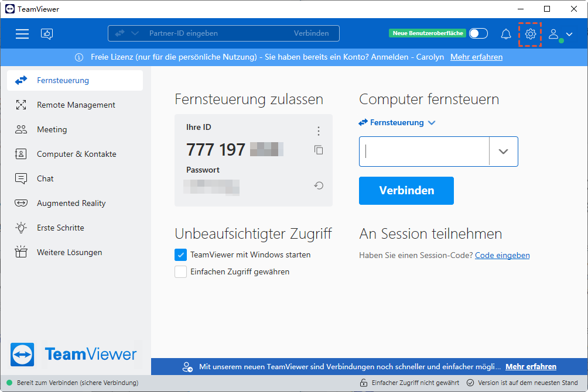Screen dimensions: 588x392
Task: Open the three-dot menu beside Ihre ID
Action: tap(319, 131)
